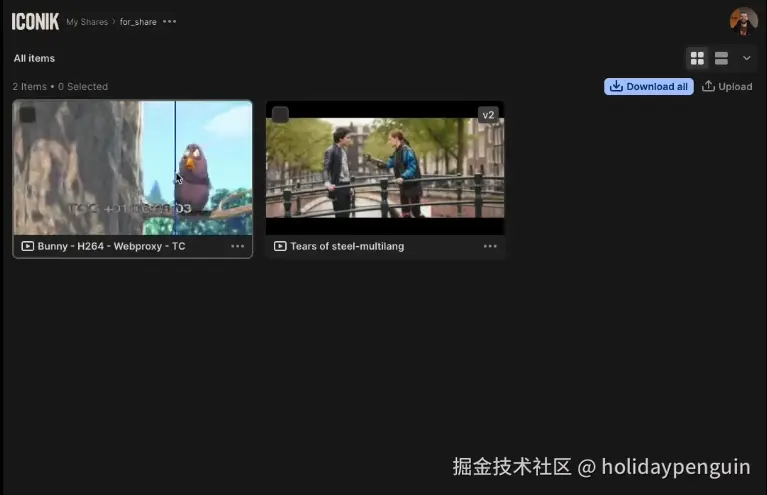Viewport: 767px width, 495px height.
Task: Click the blue scrub line on Bunny thumbnail
Action: click(x=175, y=168)
